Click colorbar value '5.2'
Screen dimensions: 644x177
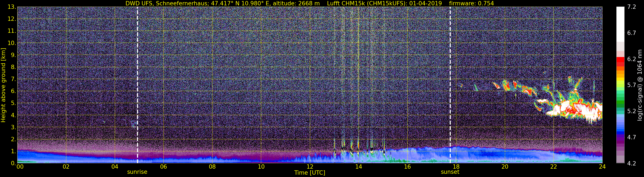pyautogui.click(x=632, y=111)
